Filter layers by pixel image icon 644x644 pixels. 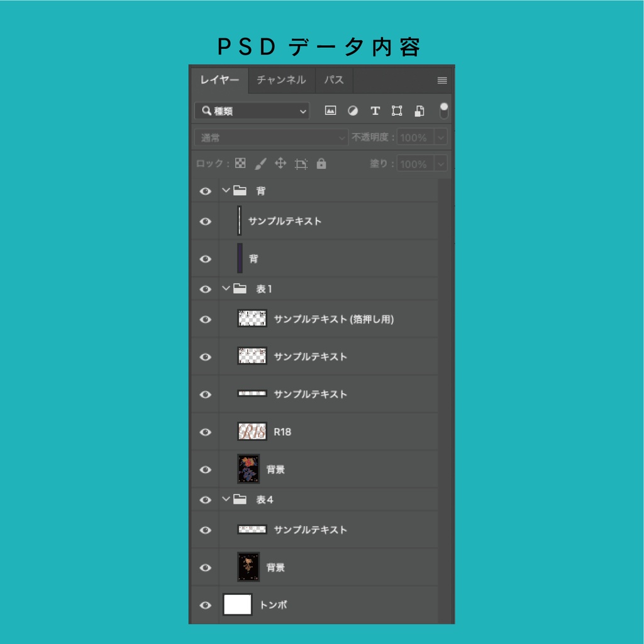tap(330, 110)
